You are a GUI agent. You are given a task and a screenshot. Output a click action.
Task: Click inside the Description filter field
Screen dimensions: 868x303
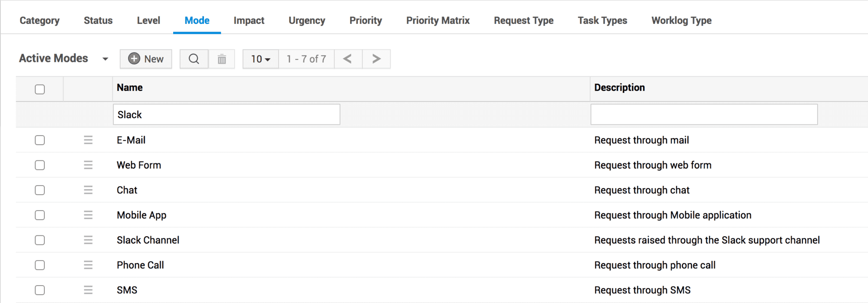[x=704, y=114]
